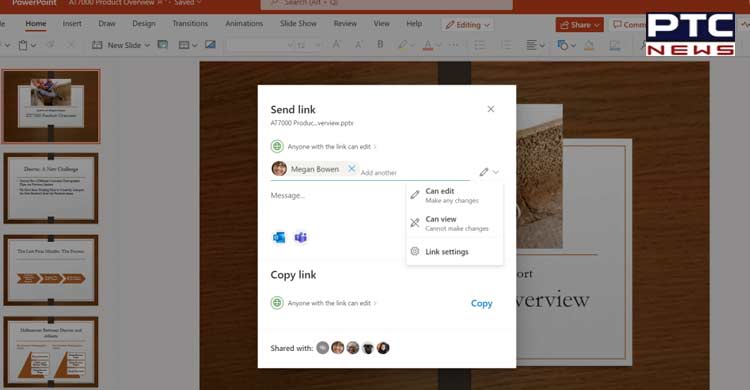This screenshot has height=390, width=750.
Task: Click the fourth avatar in Shared with
Action: pyautogui.click(x=368, y=348)
